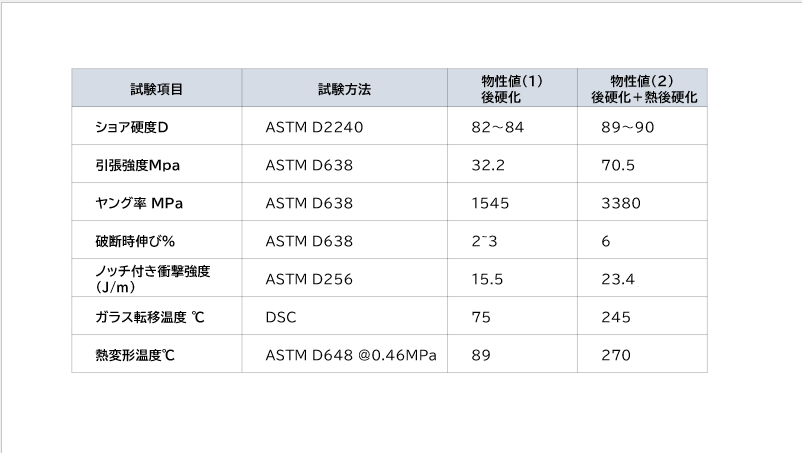Screen dimensions: 802x453
Task: Select the 89~90 hardness value
Action: click(x=627, y=127)
